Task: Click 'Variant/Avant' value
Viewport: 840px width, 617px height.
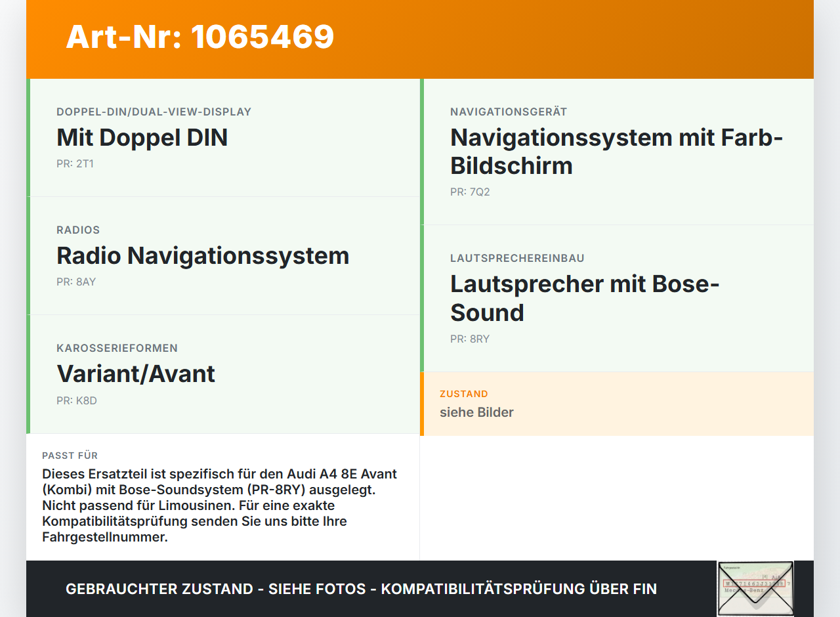Action: pyautogui.click(x=136, y=373)
